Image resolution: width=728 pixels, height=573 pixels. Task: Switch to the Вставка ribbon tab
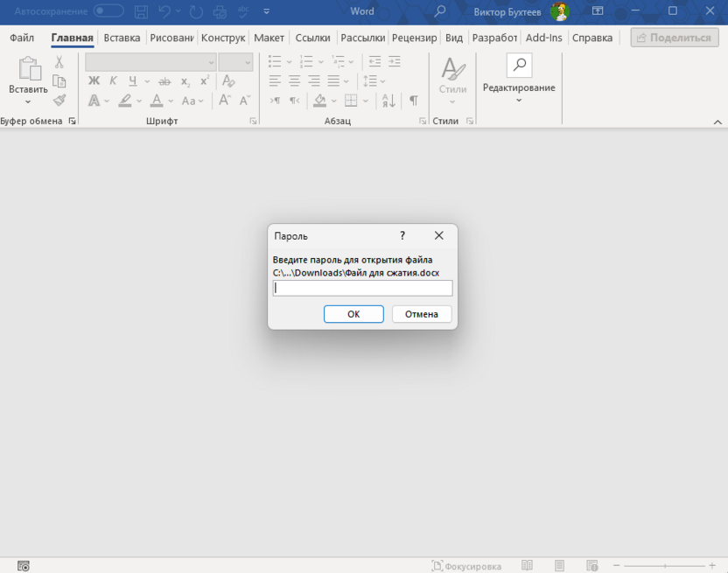(x=122, y=38)
